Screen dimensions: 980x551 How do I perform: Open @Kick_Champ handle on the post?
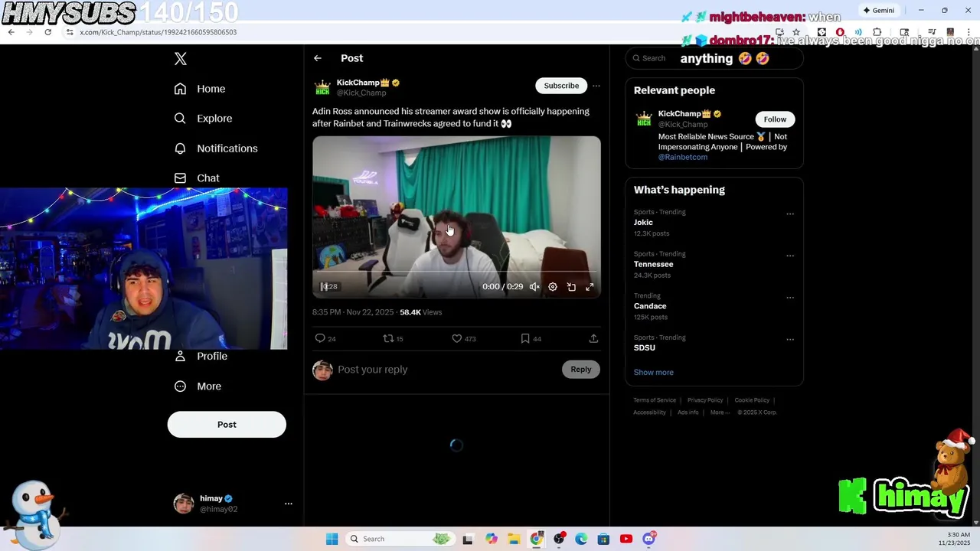click(x=361, y=93)
